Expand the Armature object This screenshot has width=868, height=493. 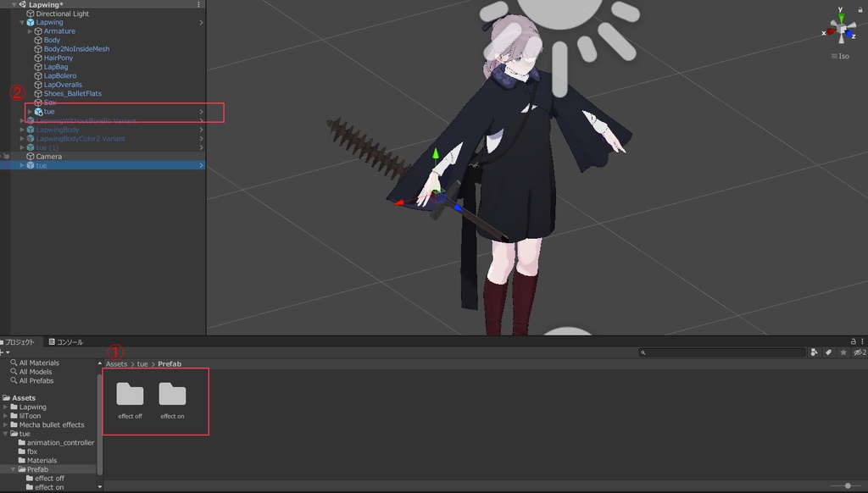30,31
